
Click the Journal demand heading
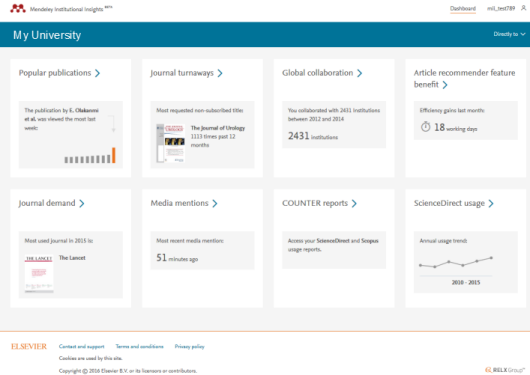(x=47, y=203)
